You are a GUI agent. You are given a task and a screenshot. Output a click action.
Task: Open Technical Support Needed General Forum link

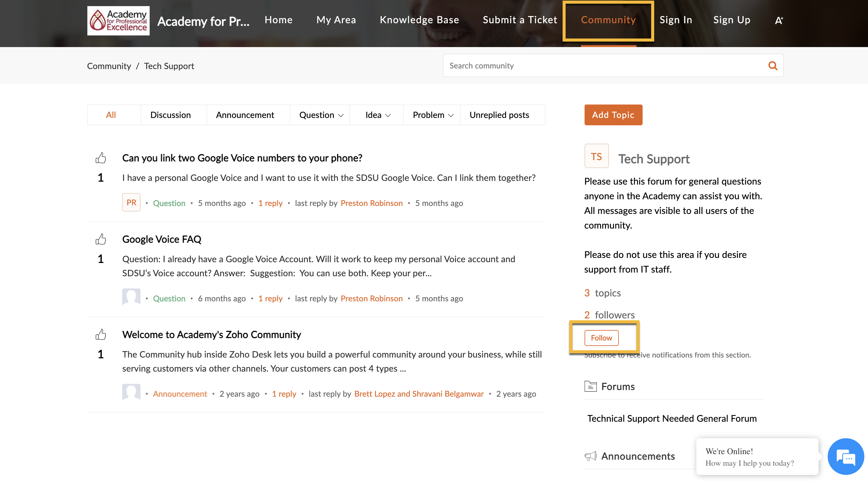(x=672, y=418)
